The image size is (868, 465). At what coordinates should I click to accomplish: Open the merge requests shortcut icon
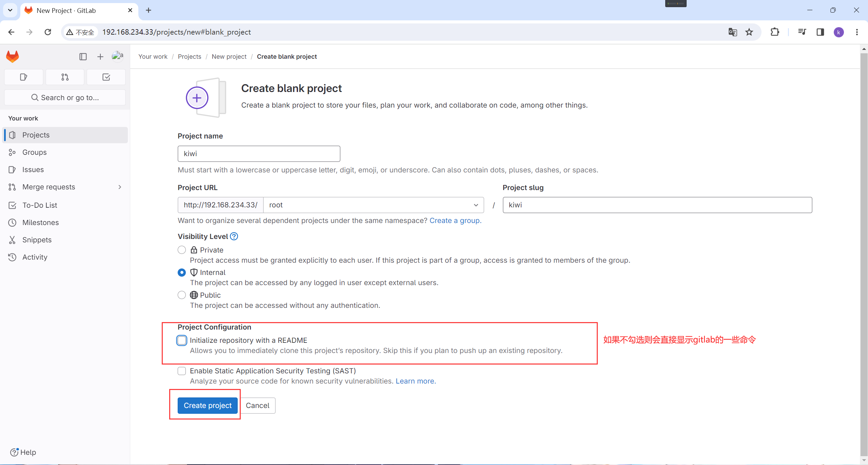[65, 77]
